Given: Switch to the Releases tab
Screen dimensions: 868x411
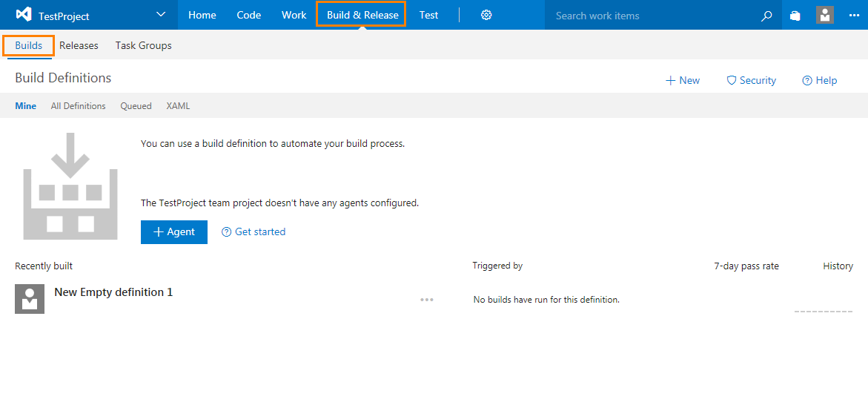Looking at the screenshot, I should point(79,45).
